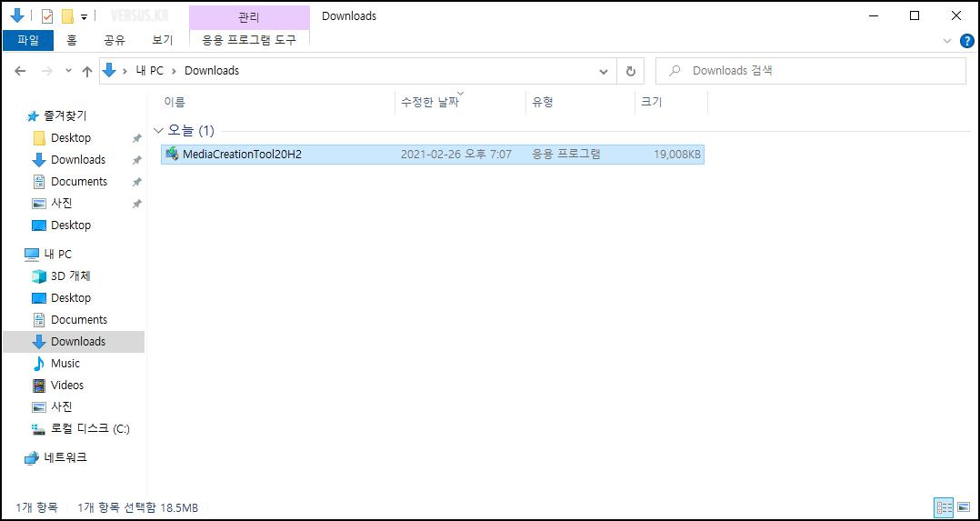Click 내 PC in the address bar

pos(150,71)
